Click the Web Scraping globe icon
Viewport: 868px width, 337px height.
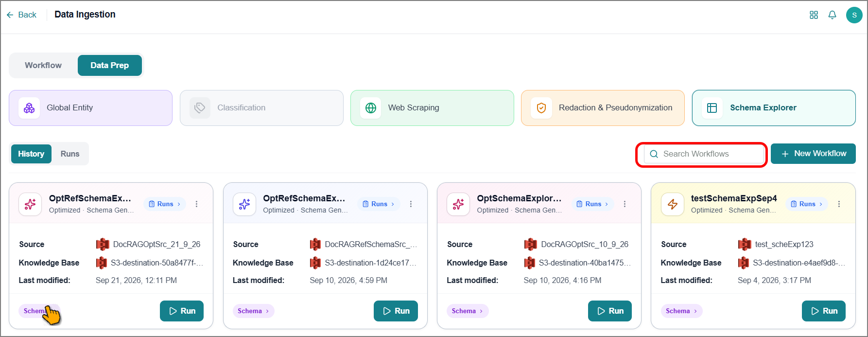(x=371, y=108)
